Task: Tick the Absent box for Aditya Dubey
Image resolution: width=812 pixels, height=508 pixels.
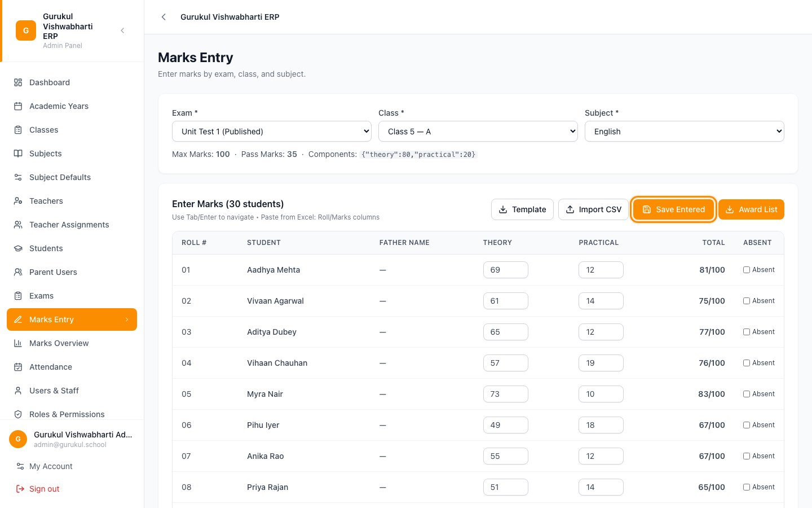Action: tap(747, 332)
